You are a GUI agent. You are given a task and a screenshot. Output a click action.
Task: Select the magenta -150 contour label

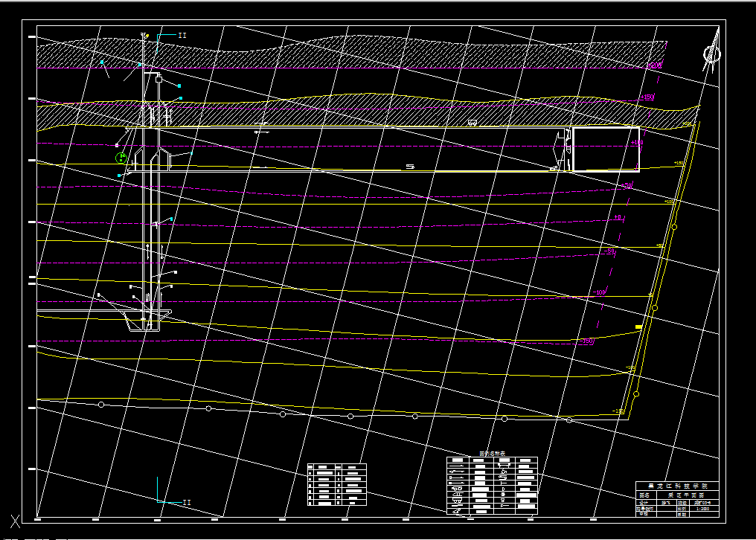point(586,341)
